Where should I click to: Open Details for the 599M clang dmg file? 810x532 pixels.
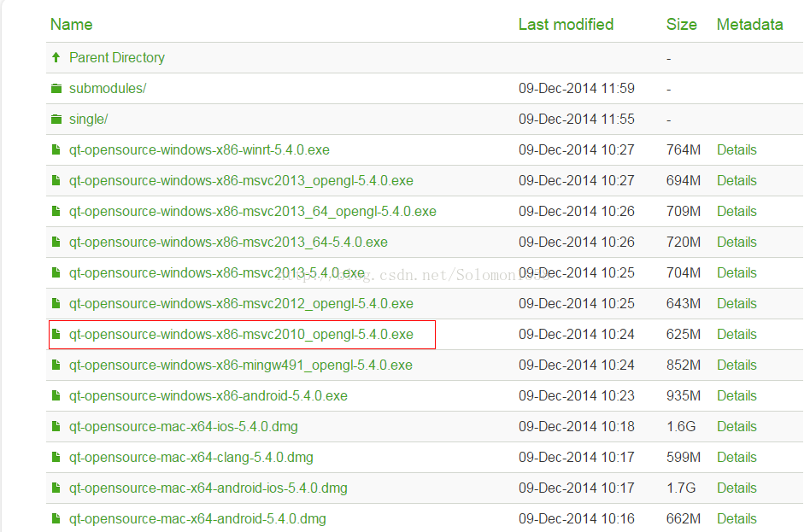(x=737, y=457)
